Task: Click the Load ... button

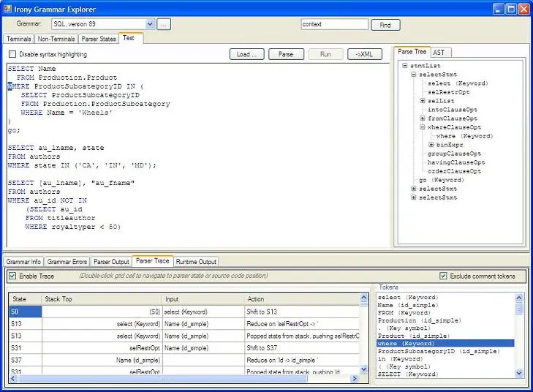Action: click(x=247, y=54)
